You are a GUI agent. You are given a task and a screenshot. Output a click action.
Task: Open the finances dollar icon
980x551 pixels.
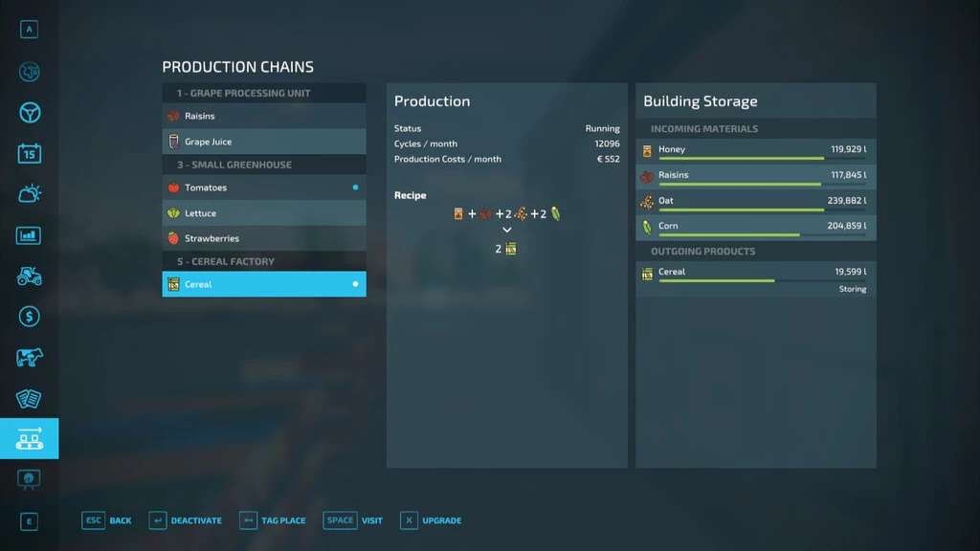(29, 317)
